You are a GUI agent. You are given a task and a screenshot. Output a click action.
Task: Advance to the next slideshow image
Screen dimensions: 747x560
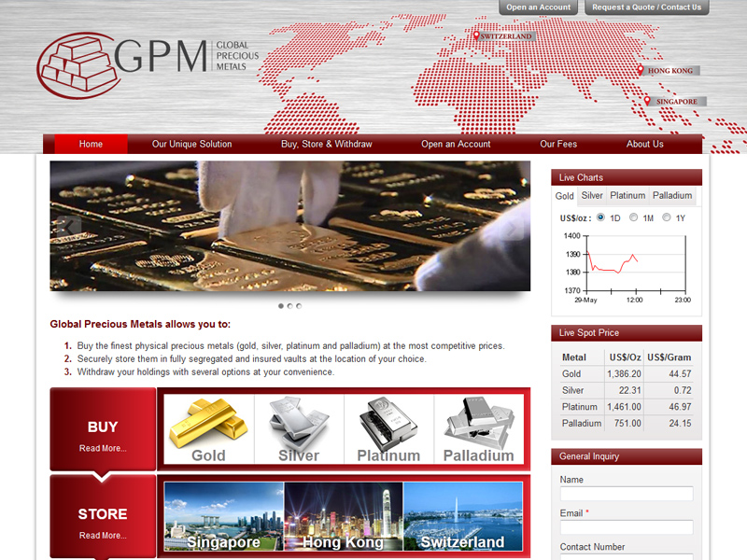511,229
